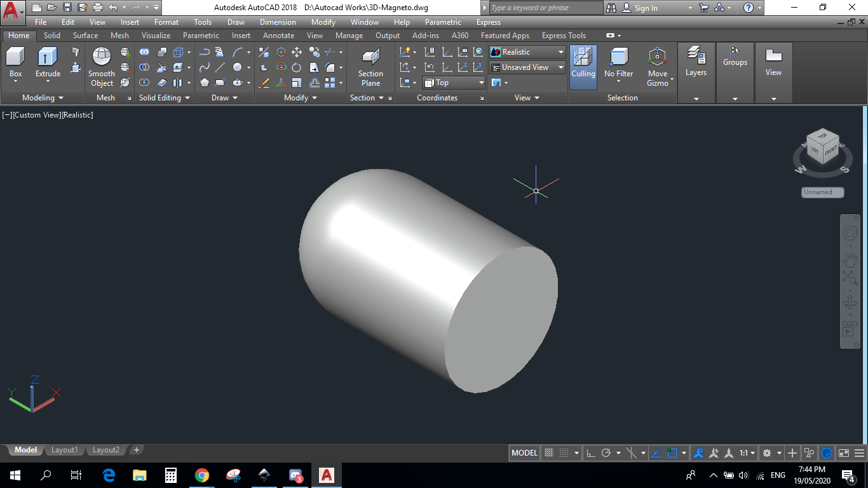The image size is (868, 488).
Task: Open the Section Plane tool
Action: coord(370,67)
